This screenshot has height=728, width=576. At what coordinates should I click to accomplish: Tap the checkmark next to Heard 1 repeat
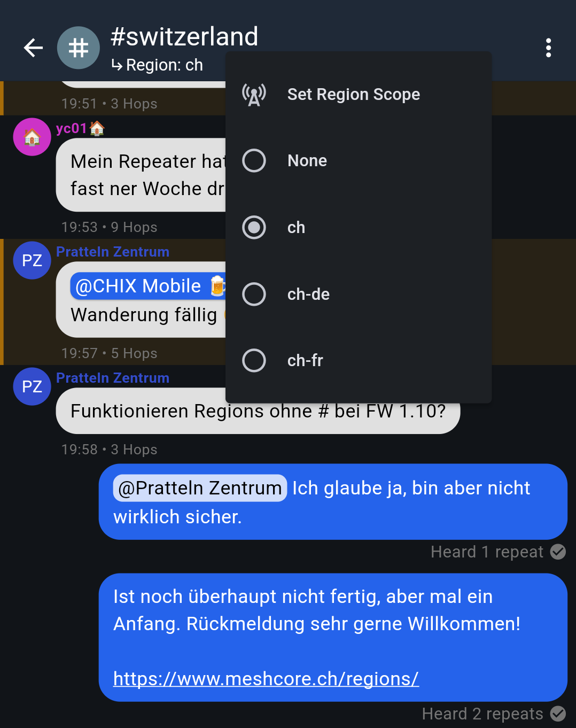(558, 552)
